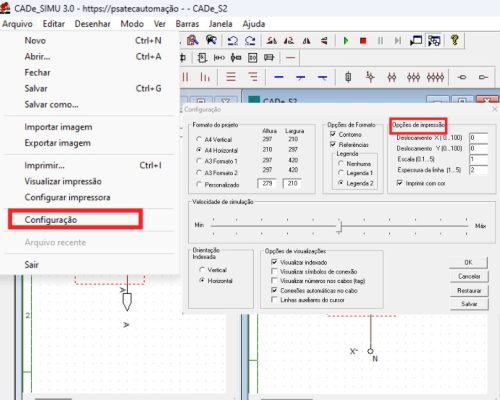500x400 pixels.
Task: Open help via the yellow question mark icon
Action: 455,40
